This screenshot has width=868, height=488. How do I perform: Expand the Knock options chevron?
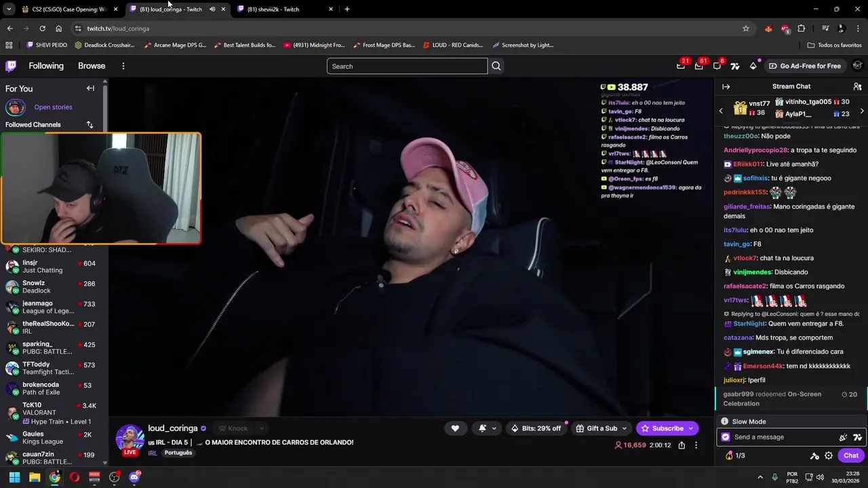261,428
